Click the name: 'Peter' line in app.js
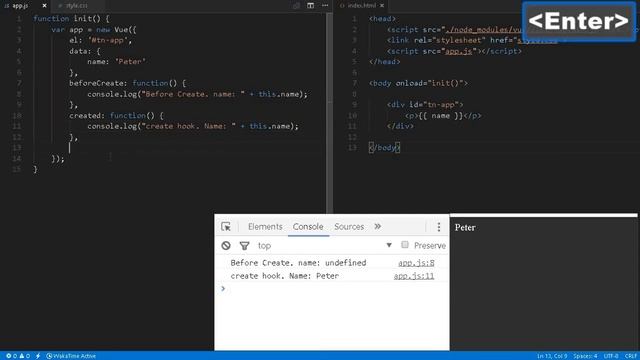This screenshot has height=360, width=640. click(x=116, y=62)
